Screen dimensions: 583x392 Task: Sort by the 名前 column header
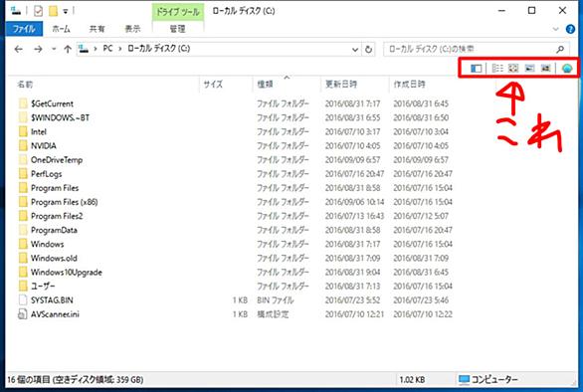pyautogui.click(x=25, y=85)
